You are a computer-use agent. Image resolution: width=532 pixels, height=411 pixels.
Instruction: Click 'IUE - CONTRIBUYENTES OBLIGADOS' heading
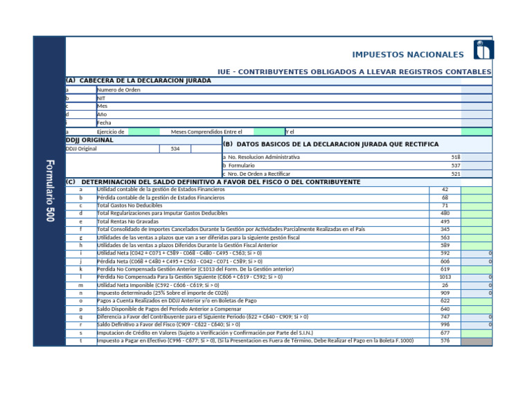354,72
